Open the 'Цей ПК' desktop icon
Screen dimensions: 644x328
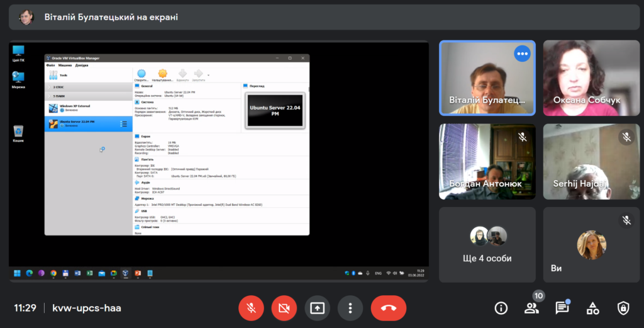point(18,54)
